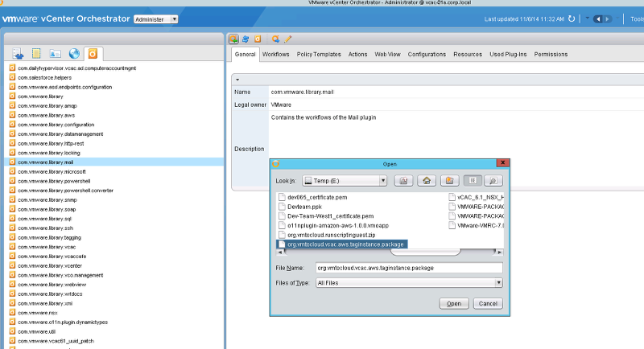The height and width of the screenshot is (349, 644).
Task: Click left arrow of file list scrollbar
Action: [280, 252]
